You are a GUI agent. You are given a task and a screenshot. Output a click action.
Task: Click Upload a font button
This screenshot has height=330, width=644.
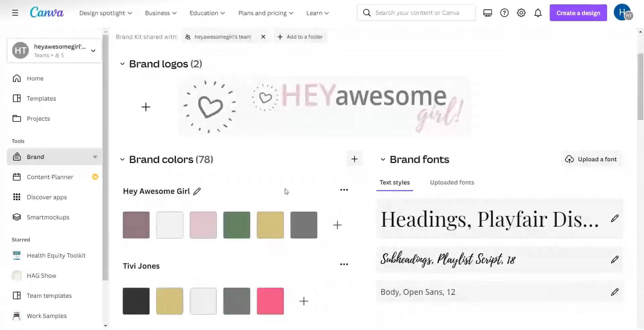pyautogui.click(x=592, y=159)
